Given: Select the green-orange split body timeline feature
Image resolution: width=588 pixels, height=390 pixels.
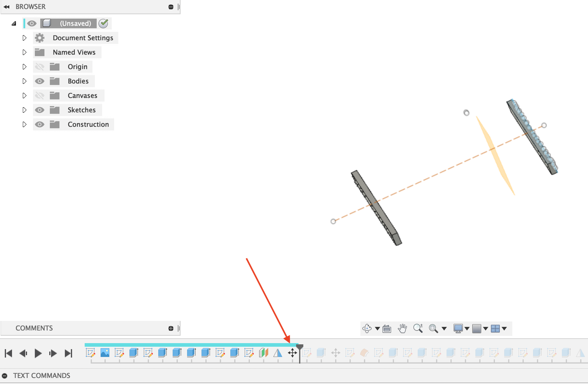Looking at the screenshot, I should [x=263, y=353].
